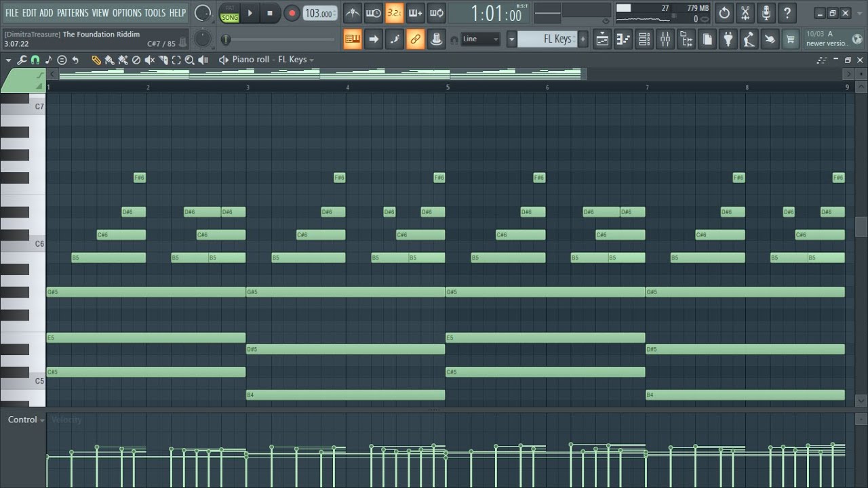
Task: Open the ADD menu
Action: tap(46, 13)
